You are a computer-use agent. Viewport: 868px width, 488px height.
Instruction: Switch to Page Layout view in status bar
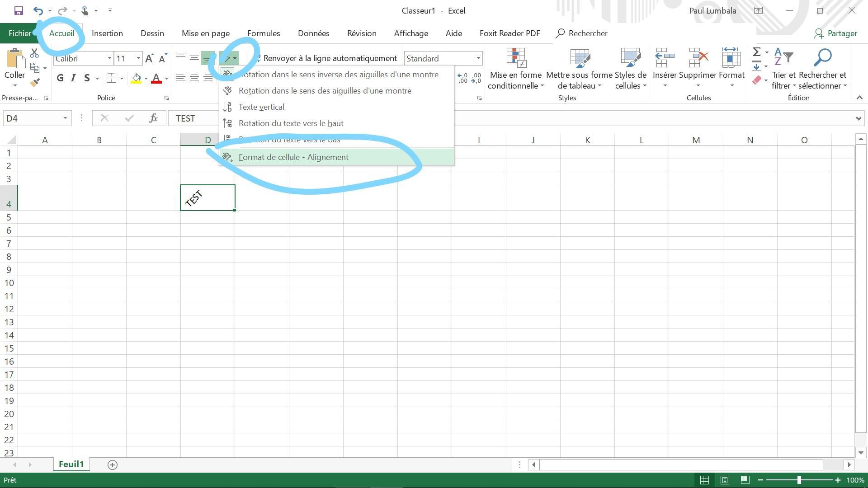pyautogui.click(x=725, y=480)
